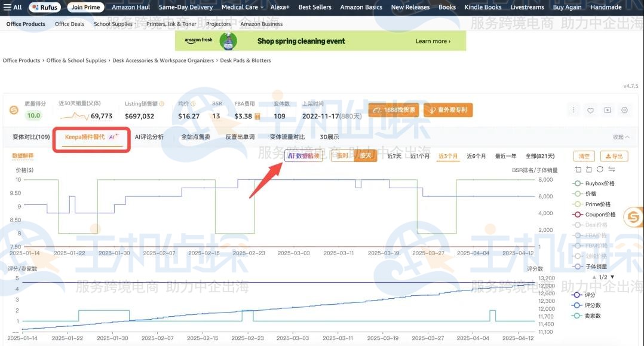Click the 导出 export button

614,157
